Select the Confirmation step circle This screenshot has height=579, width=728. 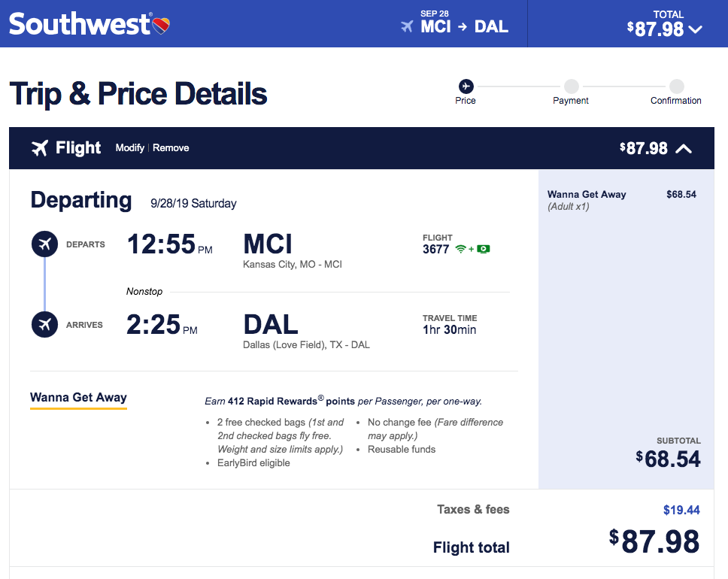pos(676,86)
